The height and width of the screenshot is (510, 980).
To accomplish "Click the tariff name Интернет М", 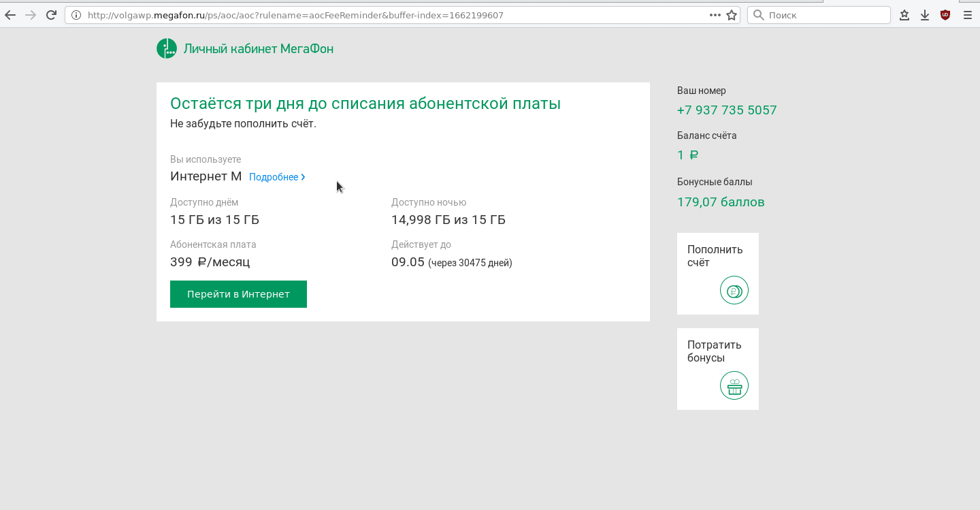I will pyautogui.click(x=206, y=176).
